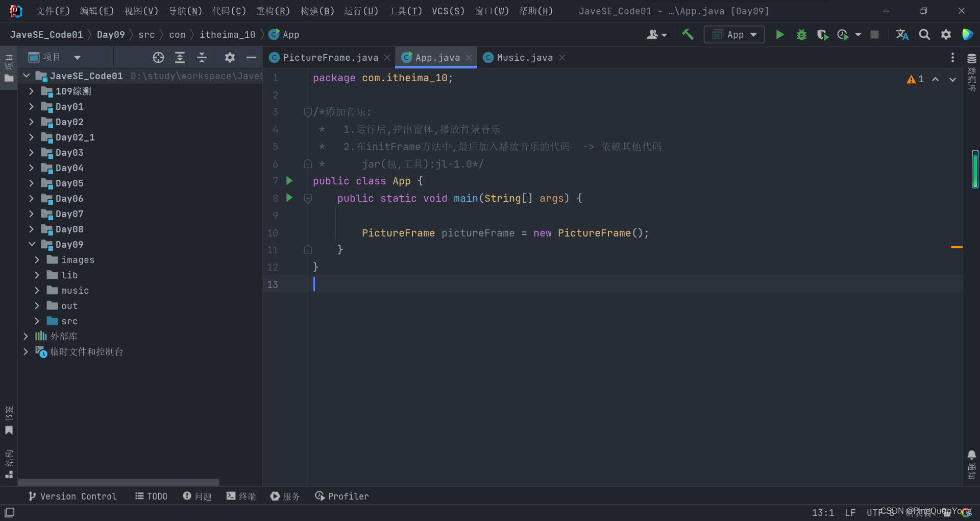The width and height of the screenshot is (980, 521).
Task: Go to next highlighted problem arrow
Action: coord(952,79)
